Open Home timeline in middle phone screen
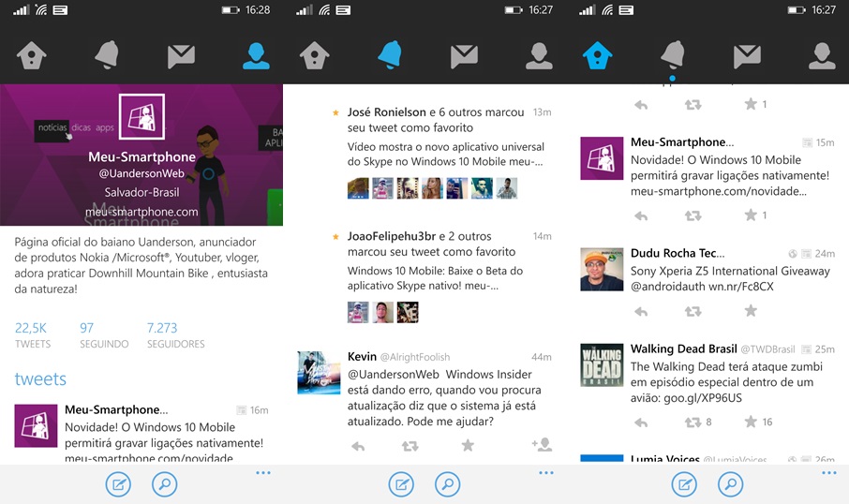The image size is (849, 504). (x=315, y=55)
